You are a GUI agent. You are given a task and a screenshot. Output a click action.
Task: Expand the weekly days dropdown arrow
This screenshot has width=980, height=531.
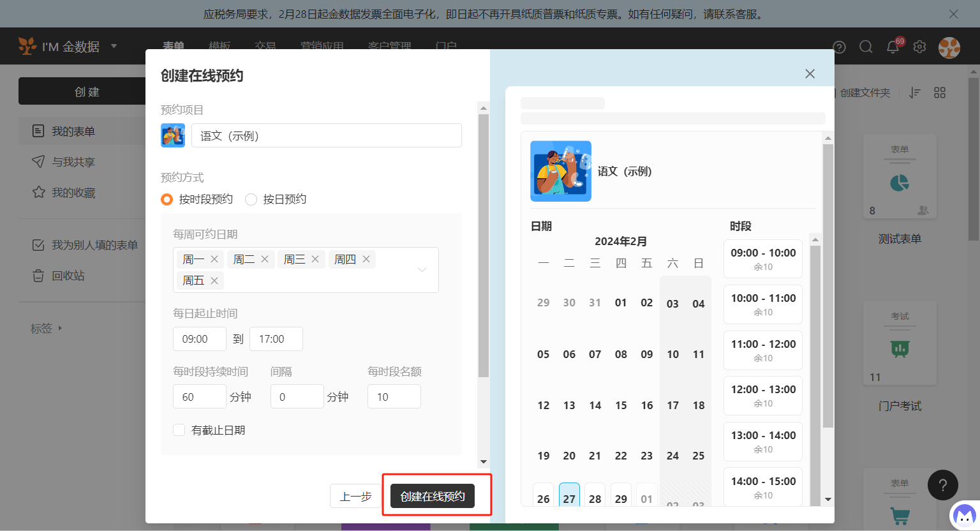click(422, 269)
